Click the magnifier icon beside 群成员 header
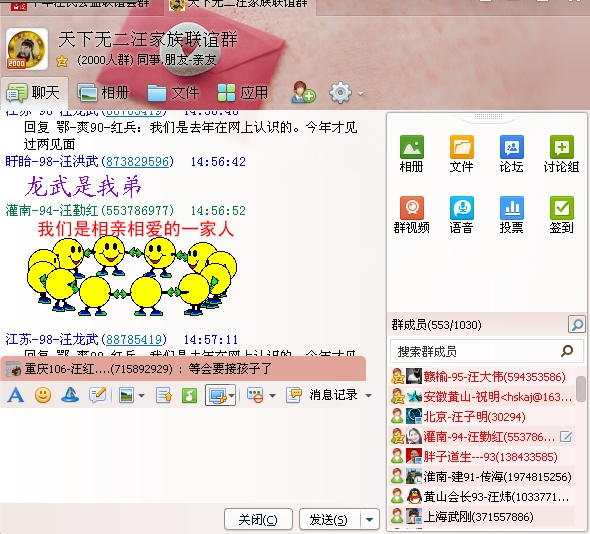Viewport: 590px width, 534px height. pyautogui.click(x=576, y=324)
